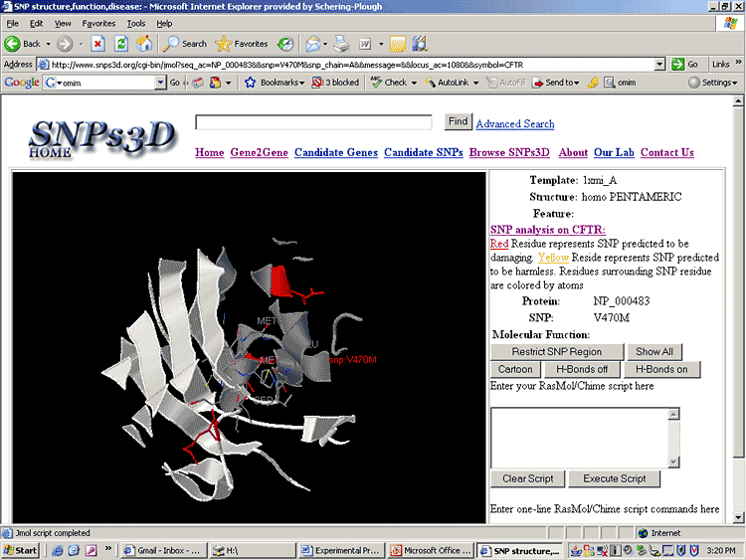Stop page loading with red X icon
The width and height of the screenshot is (746, 560).
(98, 44)
